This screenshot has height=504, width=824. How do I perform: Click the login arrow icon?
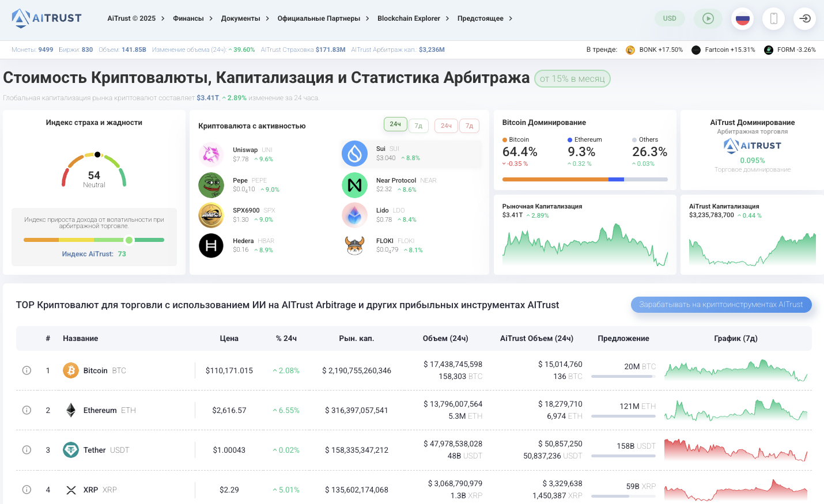(805, 18)
